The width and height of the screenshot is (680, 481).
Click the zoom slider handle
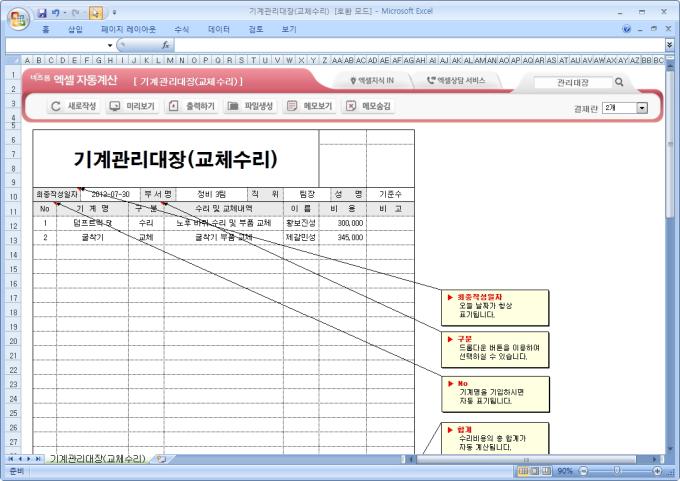click(616, 471)
